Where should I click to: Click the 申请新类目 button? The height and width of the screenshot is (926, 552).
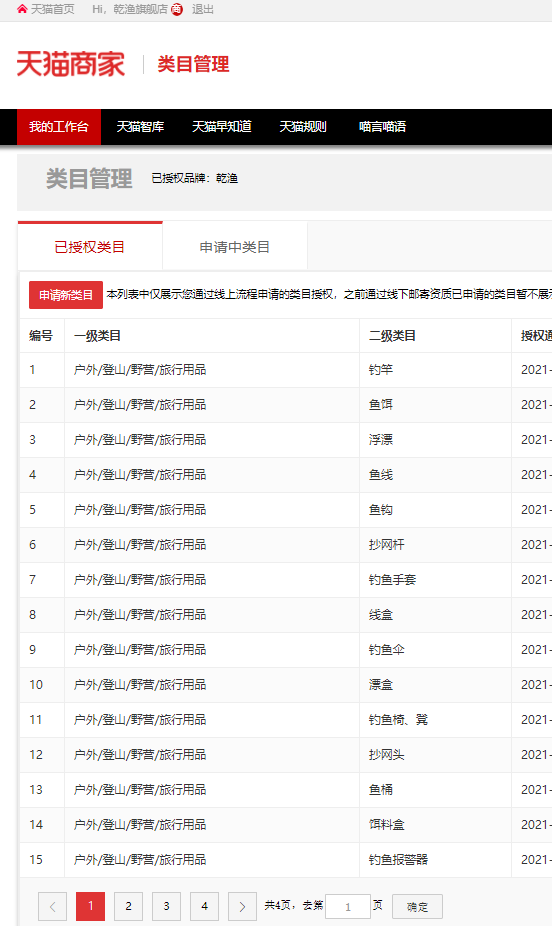tap(66, 295)
